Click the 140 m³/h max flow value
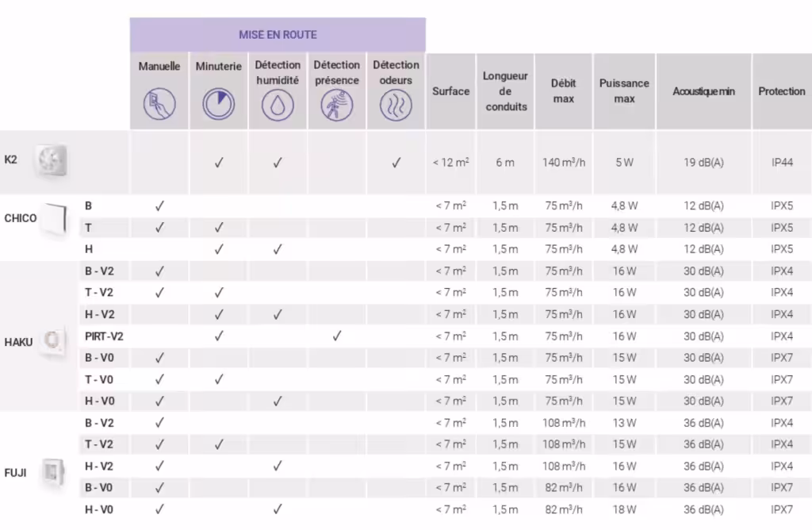The height and width of the screenshot is (530, 812). pyautogui.click(x=564, y=163)
